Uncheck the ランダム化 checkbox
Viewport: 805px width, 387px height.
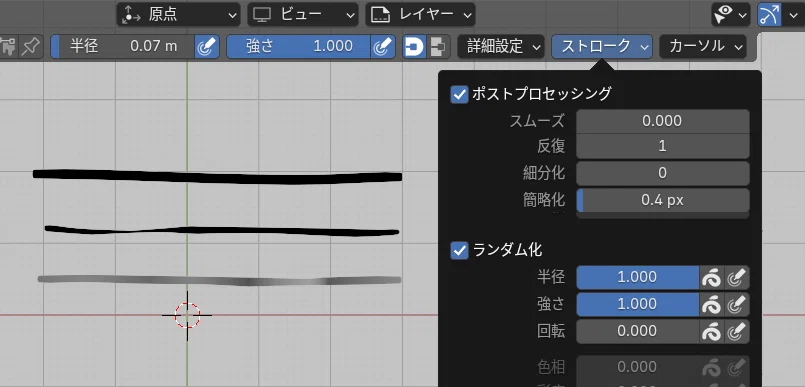(x=459, y=250)
